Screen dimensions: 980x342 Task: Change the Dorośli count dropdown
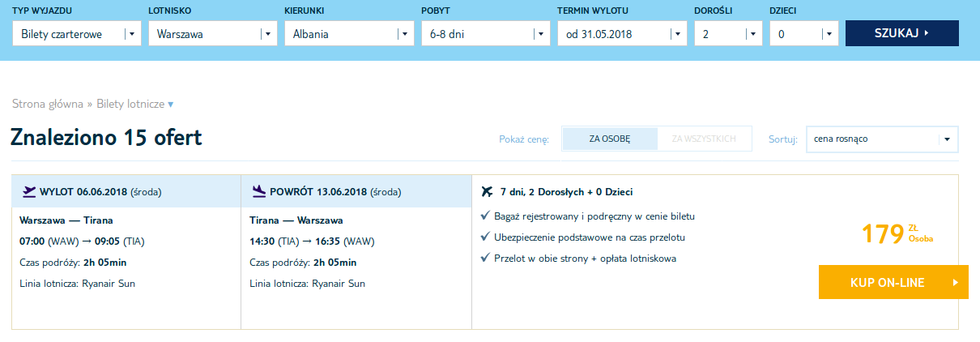pos(728,34)
